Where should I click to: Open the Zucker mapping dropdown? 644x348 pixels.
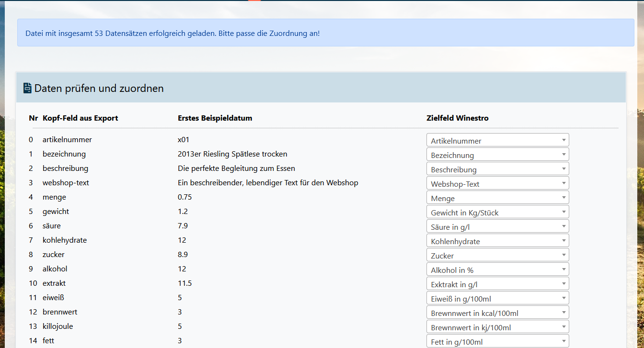pyautogui.click(x=497, y=255)
